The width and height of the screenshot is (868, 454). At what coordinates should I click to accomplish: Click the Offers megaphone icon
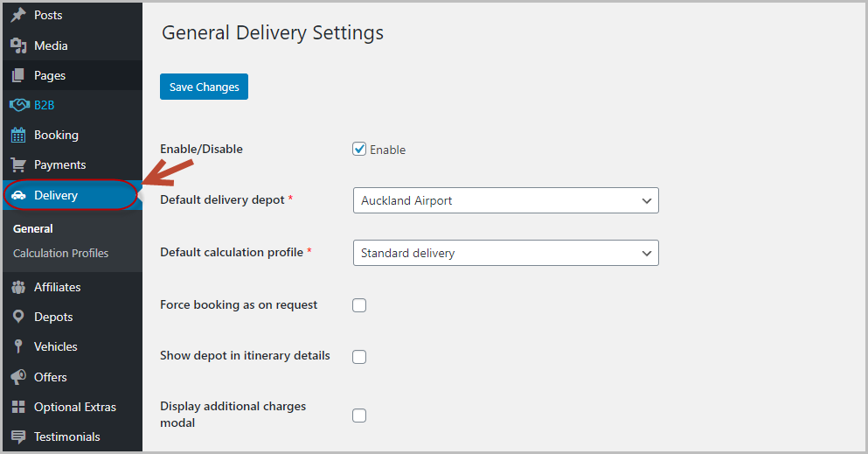click(18, 377)
